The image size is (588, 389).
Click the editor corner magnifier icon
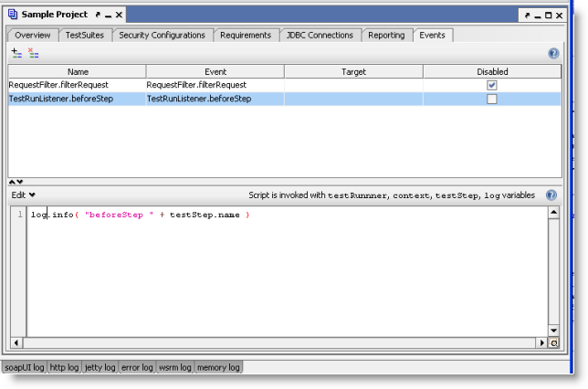click(x=553, y=342)
